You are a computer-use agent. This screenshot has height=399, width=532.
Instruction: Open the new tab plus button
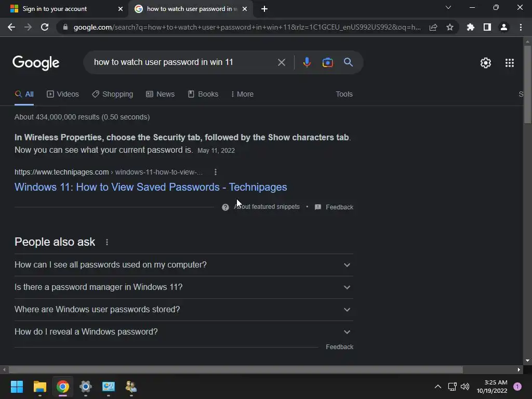[264, 9]
